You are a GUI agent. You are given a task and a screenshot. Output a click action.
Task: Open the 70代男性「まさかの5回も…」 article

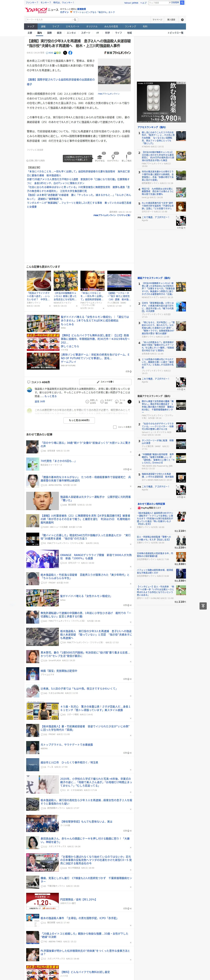[58, 461]
